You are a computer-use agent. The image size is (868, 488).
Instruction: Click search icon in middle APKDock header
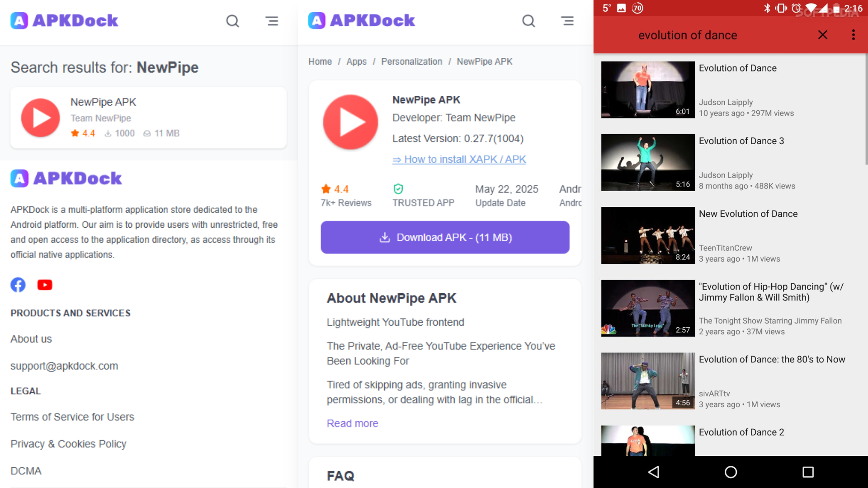pos(528,21)
